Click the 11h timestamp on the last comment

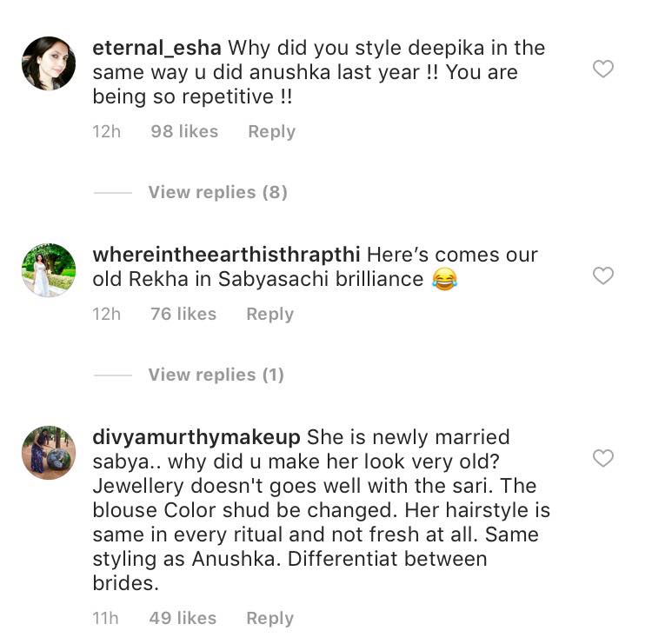106,619
